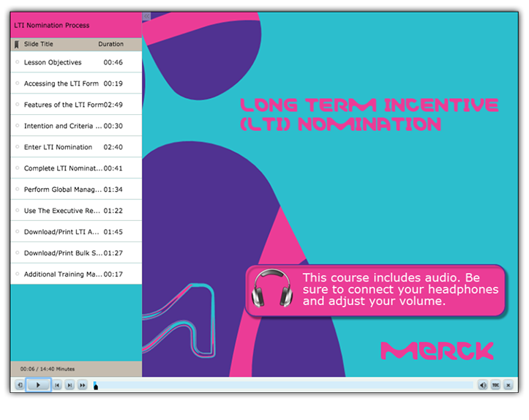Image resolution: width=529 pixels, height=420 pixels.
Task: Open the Lesson Objectives slide
Action: pos(53,62)
